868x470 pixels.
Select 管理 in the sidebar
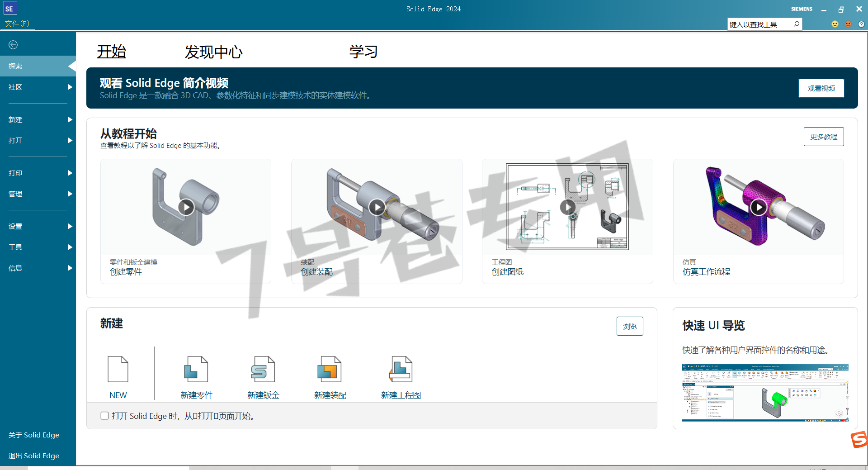click(38, 194)
